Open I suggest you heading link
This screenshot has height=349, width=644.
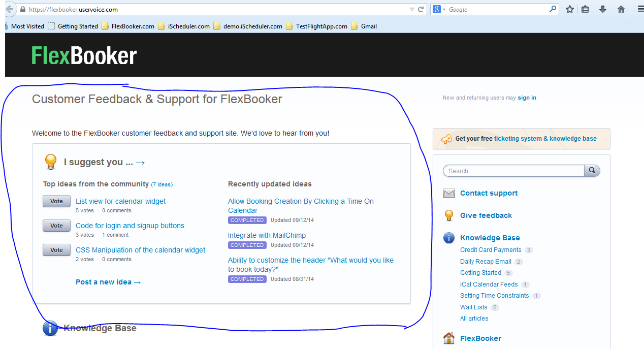point(105,162)
